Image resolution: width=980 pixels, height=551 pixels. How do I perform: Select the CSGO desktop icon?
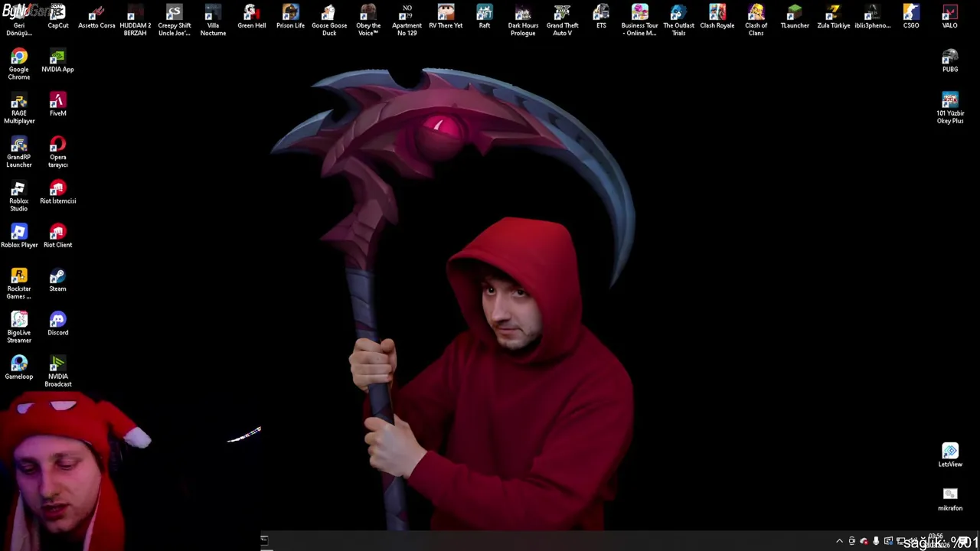[x=911, y=18]
